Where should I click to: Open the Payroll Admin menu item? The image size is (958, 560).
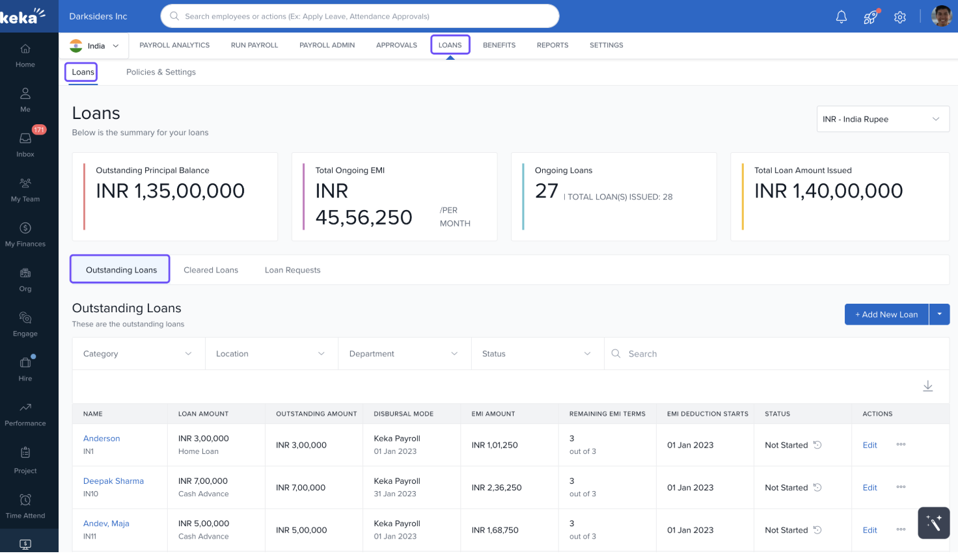(327, 46)
